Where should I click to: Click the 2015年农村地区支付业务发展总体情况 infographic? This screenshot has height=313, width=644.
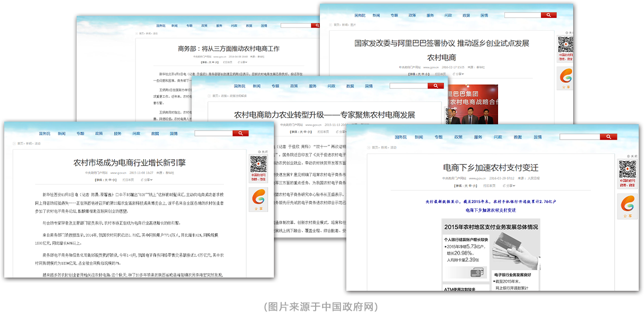[491, 255]
